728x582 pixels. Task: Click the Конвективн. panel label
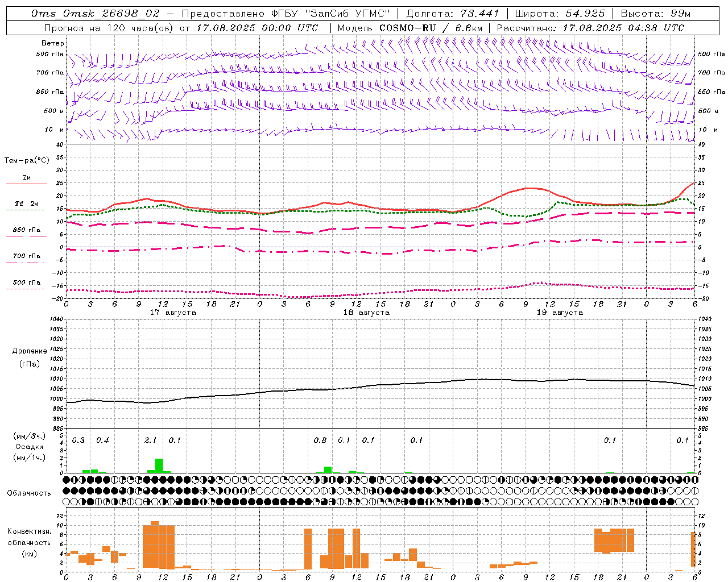tap(30, 531)
